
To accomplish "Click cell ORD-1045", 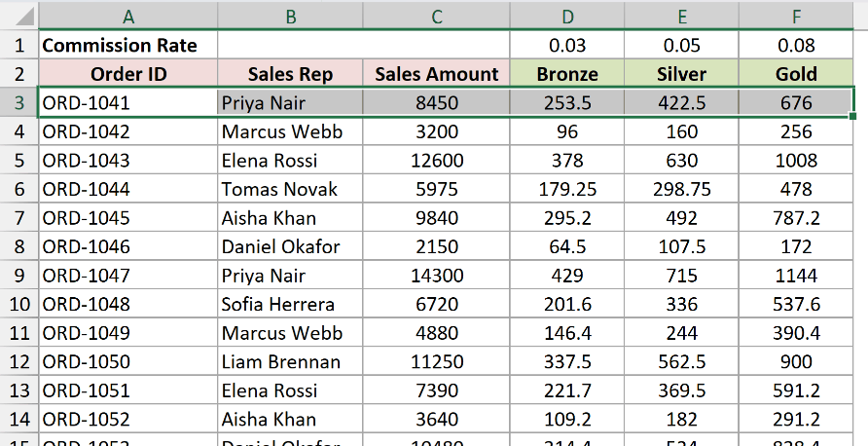I will point(128,218).
